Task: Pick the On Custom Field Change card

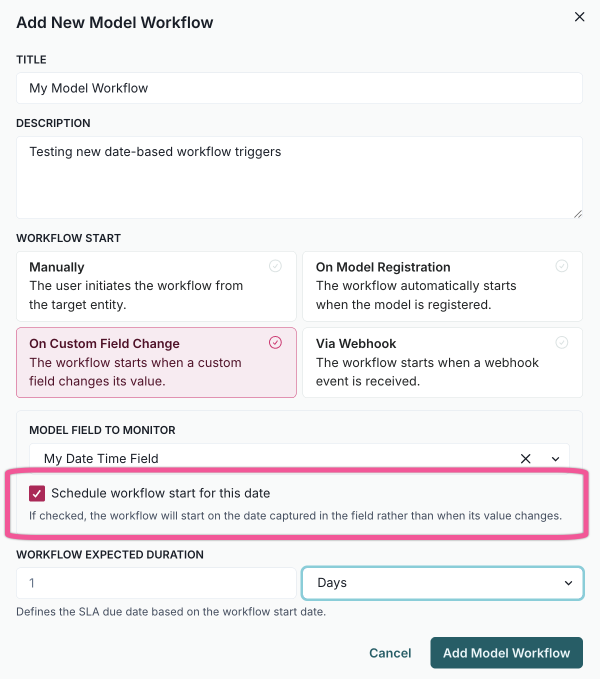Action: [156, 361]
